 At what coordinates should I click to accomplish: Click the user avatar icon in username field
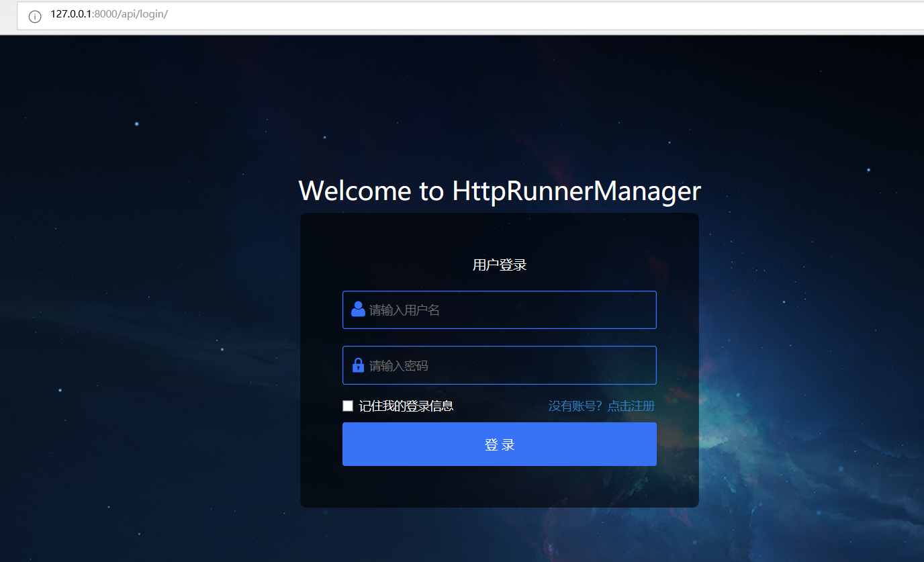pyautogui.click(x=358, y=309)
